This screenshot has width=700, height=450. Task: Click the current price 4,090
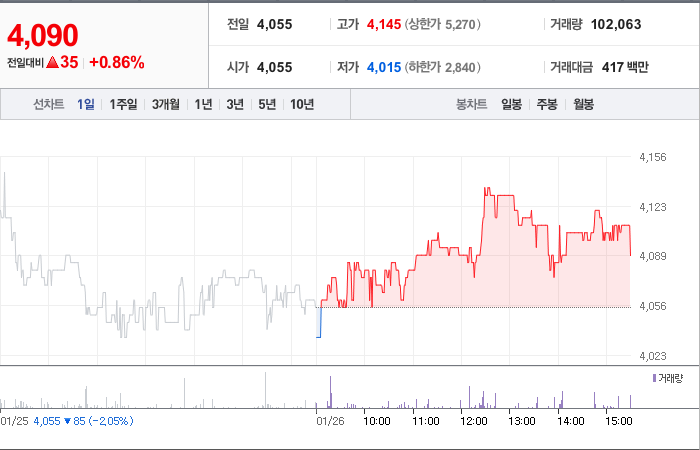[x=43, y=35]
